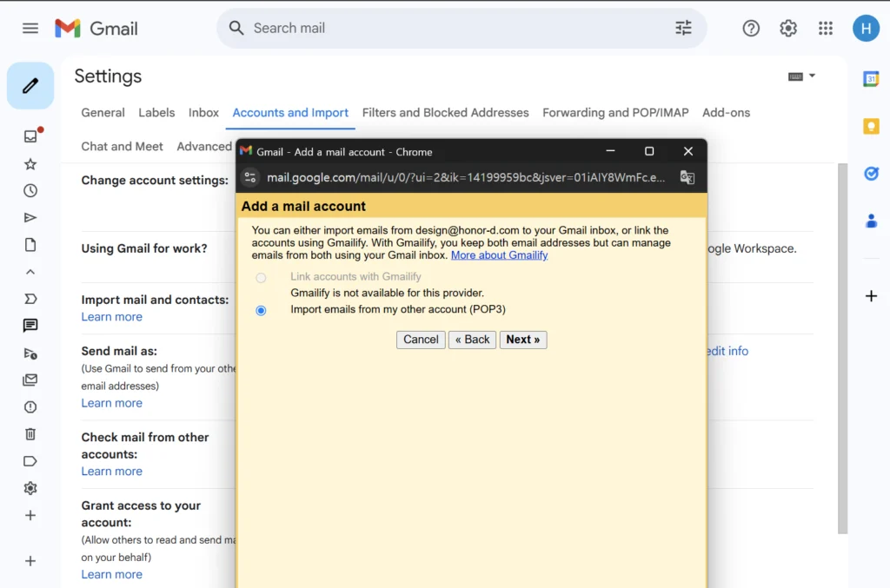Click the Search mail field
The image size is (890, 588).
click(461, 29)
